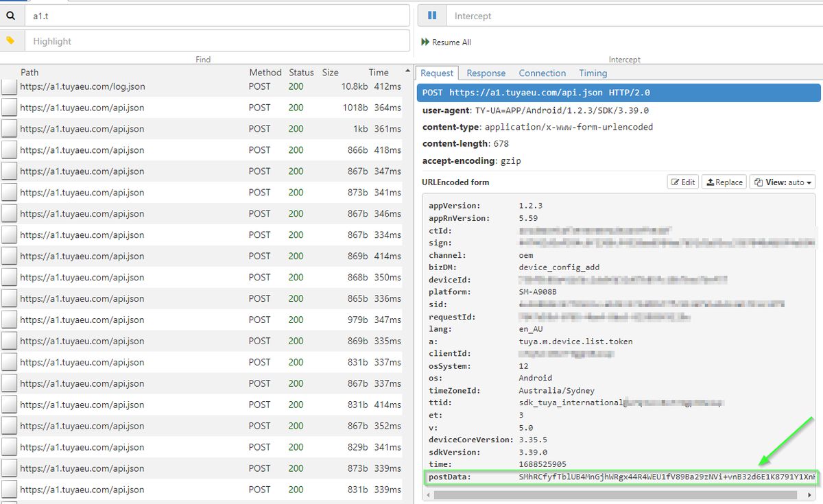823x504 pixels.
Task: Click the icon of the 831b 337ms flow
Action: (9, 362)
